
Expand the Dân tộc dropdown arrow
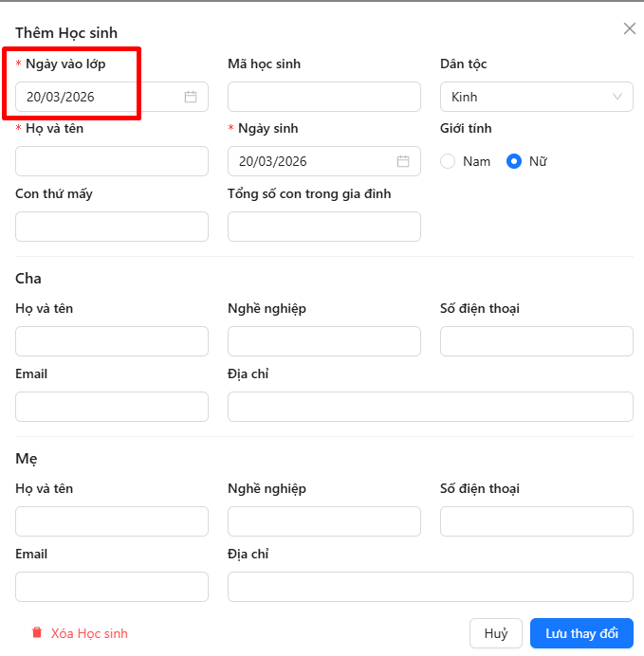(x=617, y=97)
